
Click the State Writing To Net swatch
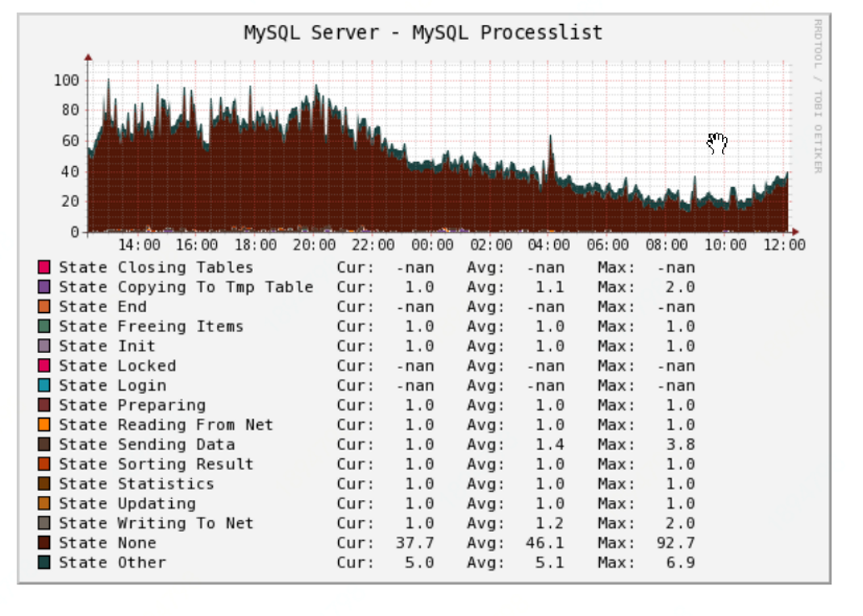[44, 523]
